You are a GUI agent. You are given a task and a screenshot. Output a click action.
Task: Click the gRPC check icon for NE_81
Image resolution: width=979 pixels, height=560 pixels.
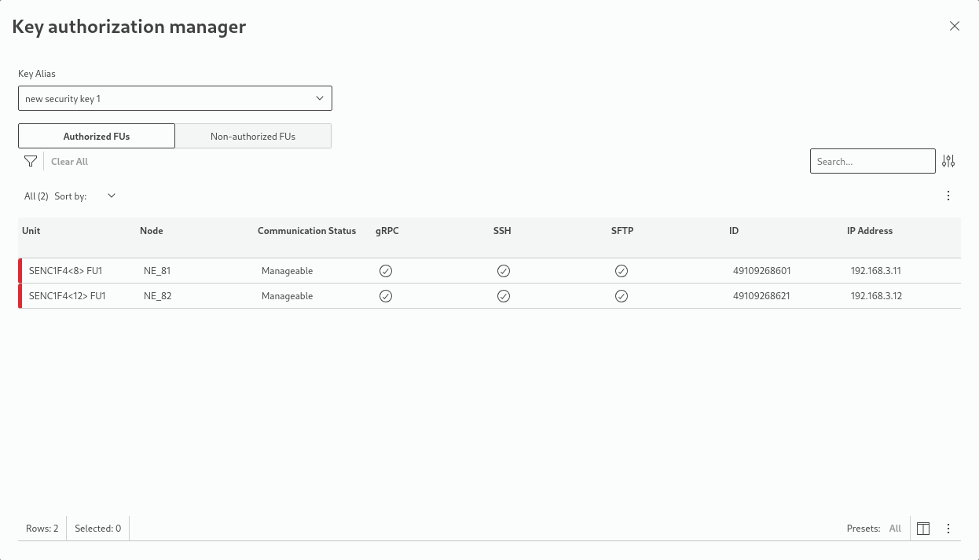(386, 271)
